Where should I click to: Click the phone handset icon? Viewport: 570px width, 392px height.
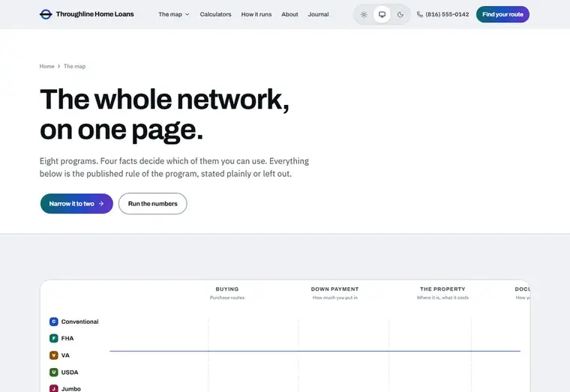(x=420, y=14)
